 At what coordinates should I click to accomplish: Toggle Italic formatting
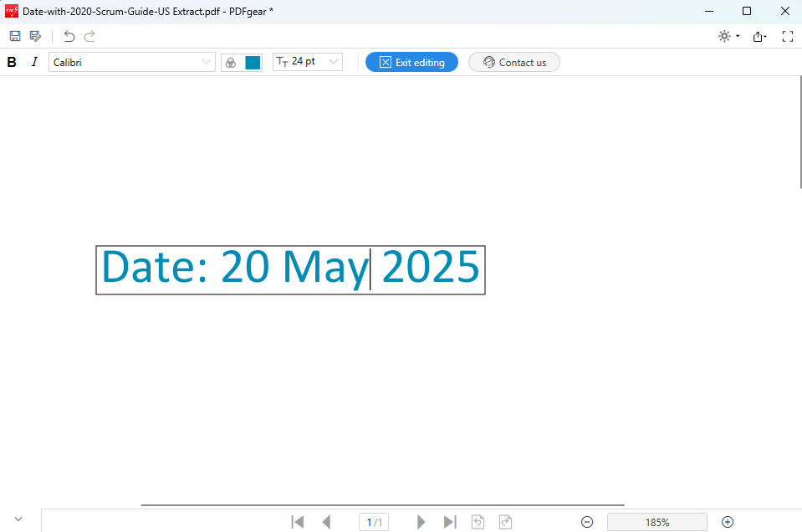(x=34, y=63)
